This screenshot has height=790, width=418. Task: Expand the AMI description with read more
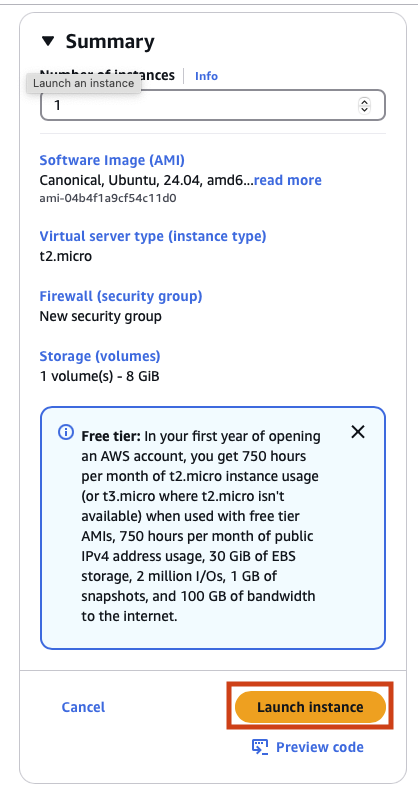coord(288,180)
